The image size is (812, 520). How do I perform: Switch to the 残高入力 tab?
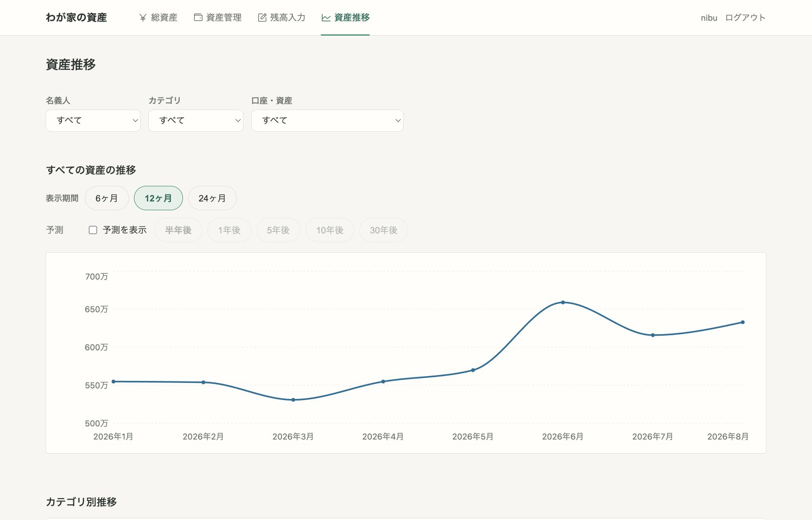click(282, 18)
